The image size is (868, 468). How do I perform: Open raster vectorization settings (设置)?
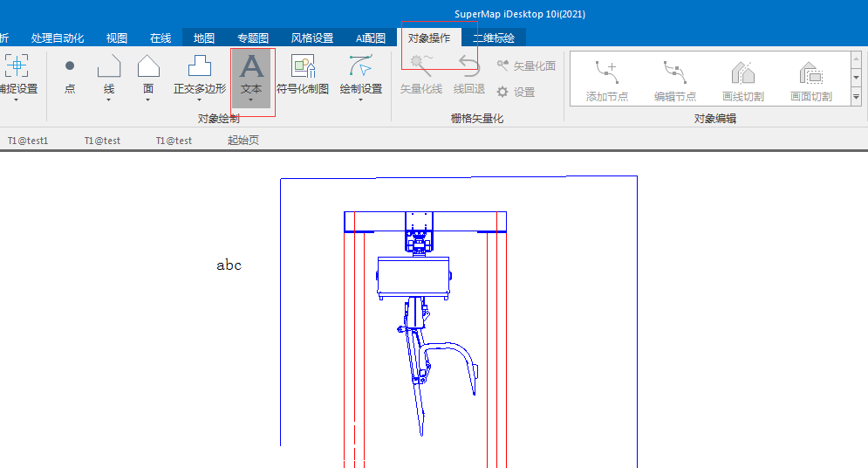pyautogui.click(x=516, y=92)
